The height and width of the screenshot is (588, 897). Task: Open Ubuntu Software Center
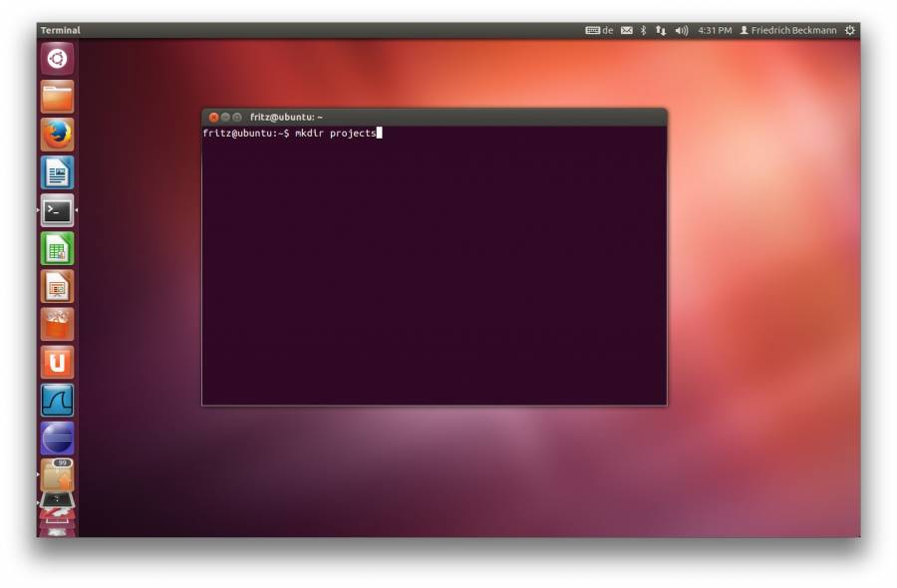coord(57,324)
